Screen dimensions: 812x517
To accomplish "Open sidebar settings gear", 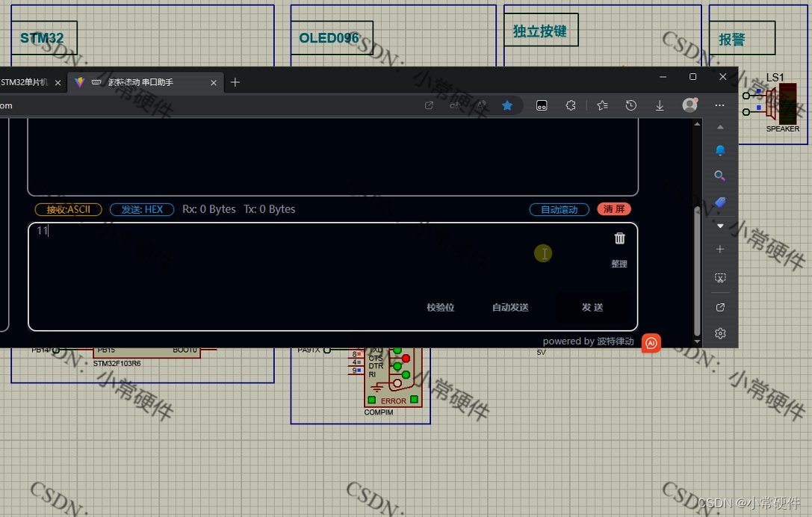I will [720, 333].
